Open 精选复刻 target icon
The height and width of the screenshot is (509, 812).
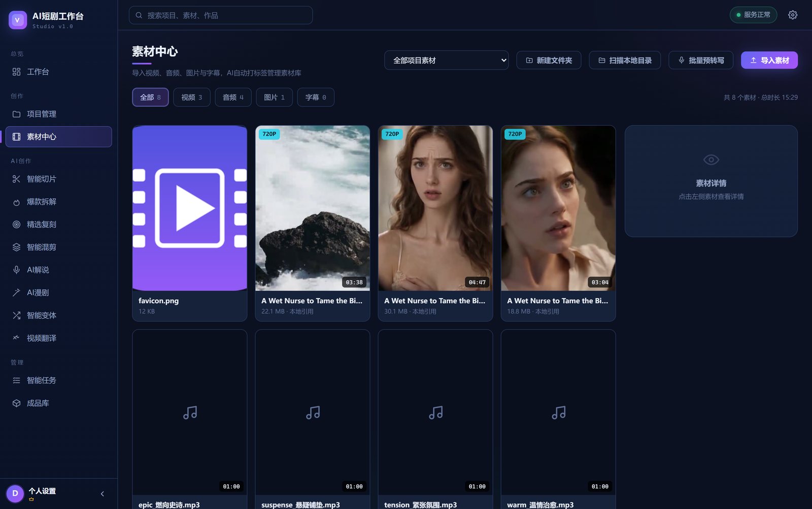tap(16, 225)
